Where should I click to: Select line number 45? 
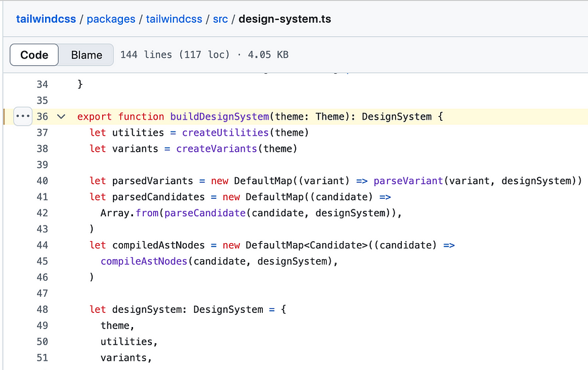tap(42, 261)
